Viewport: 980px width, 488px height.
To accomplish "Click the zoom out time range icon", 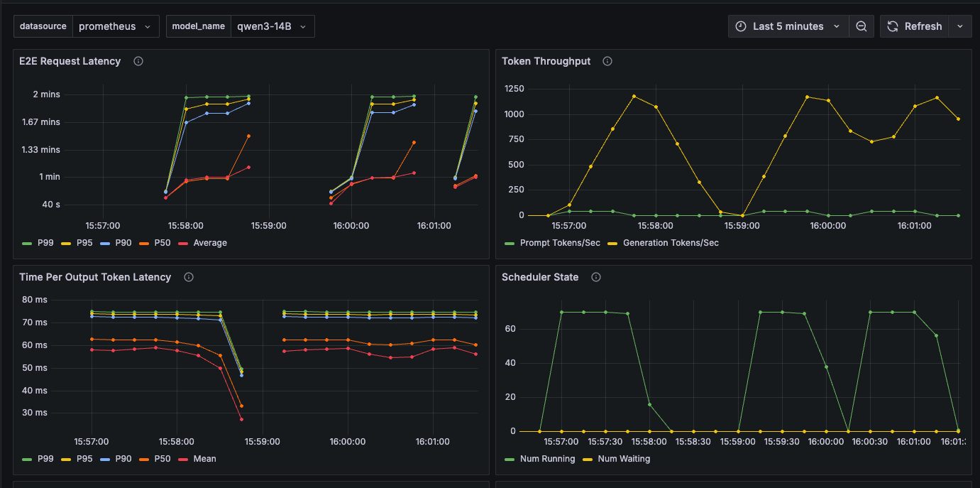I will tap(861, 26).
